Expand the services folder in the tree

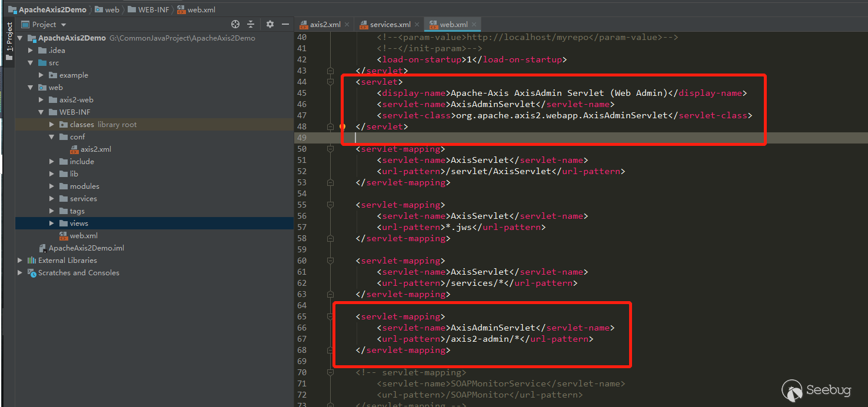pos(51,198)
